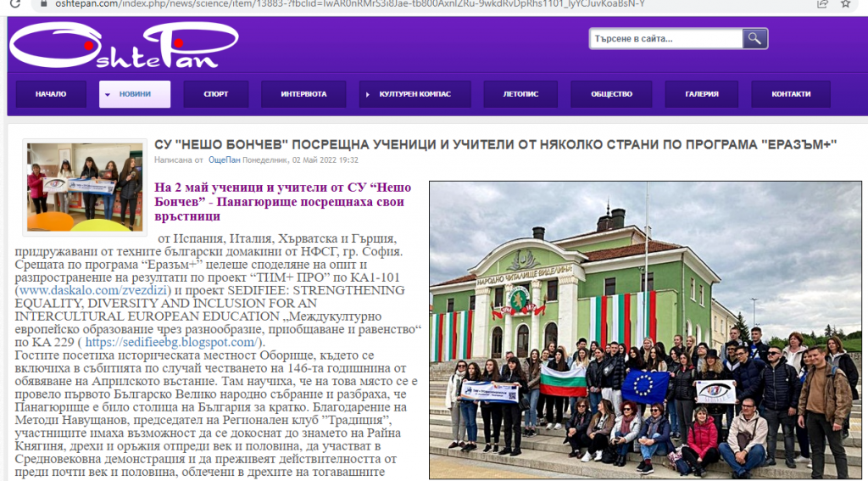Click the date 'Понеделник, 02 Май 2022 19:32'
The image size is (868, 481).
click(301, 160)
